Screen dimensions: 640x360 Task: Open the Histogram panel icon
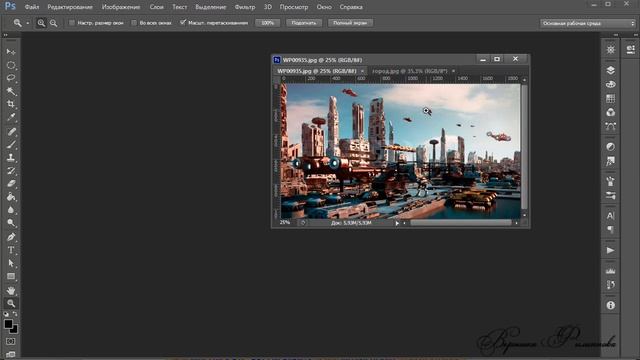[x=611, y=271]
